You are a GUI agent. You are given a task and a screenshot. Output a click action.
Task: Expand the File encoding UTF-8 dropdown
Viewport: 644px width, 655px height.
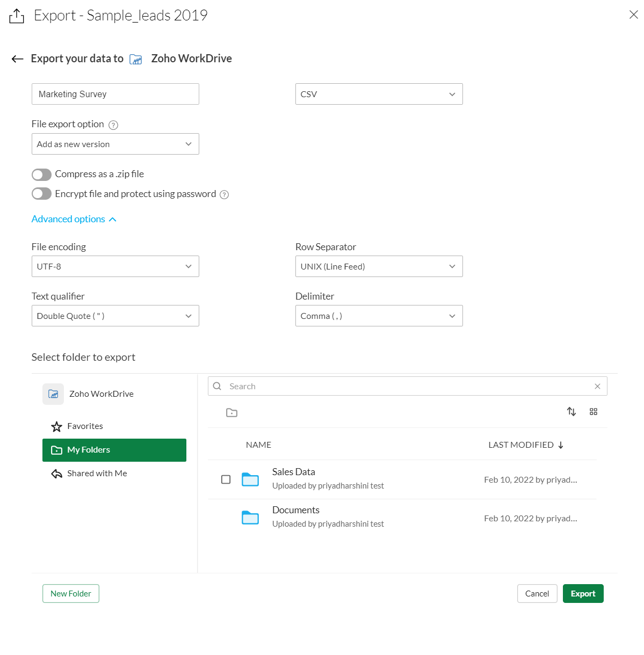coord(115,266)
